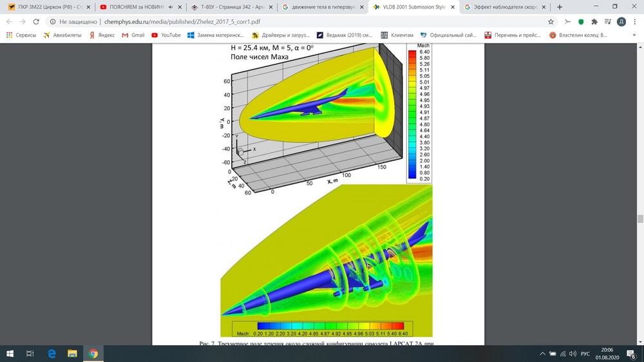644x362 pixels.
Task: Open the Gmail bookmark
Action: coord(133,35)
